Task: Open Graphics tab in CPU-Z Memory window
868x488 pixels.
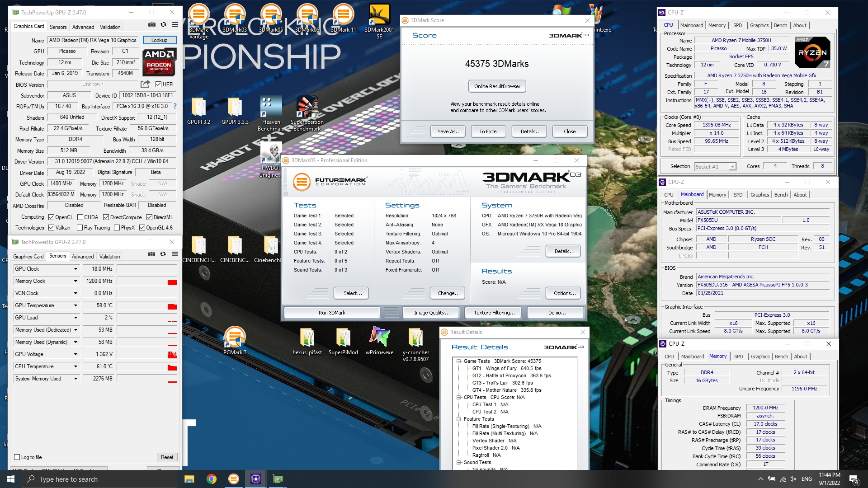Action: (760, 357)
